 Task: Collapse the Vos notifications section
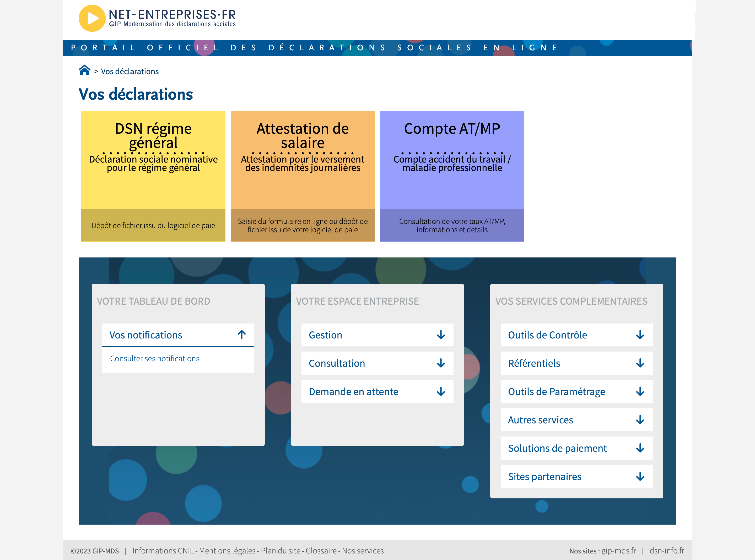pyautogui.click(x=178, y=335)
